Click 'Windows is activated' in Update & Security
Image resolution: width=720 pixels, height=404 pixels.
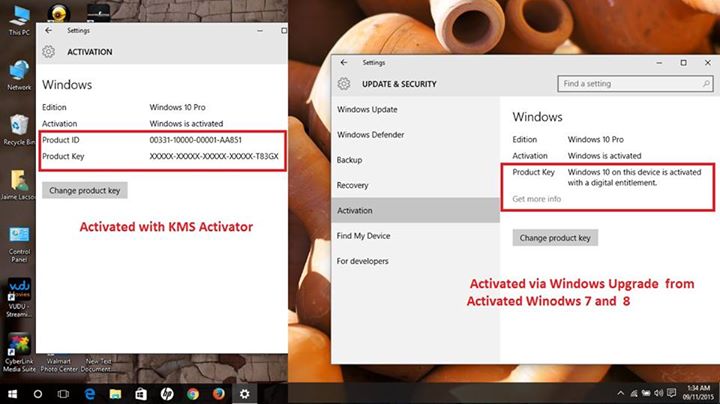pos(604,156)
